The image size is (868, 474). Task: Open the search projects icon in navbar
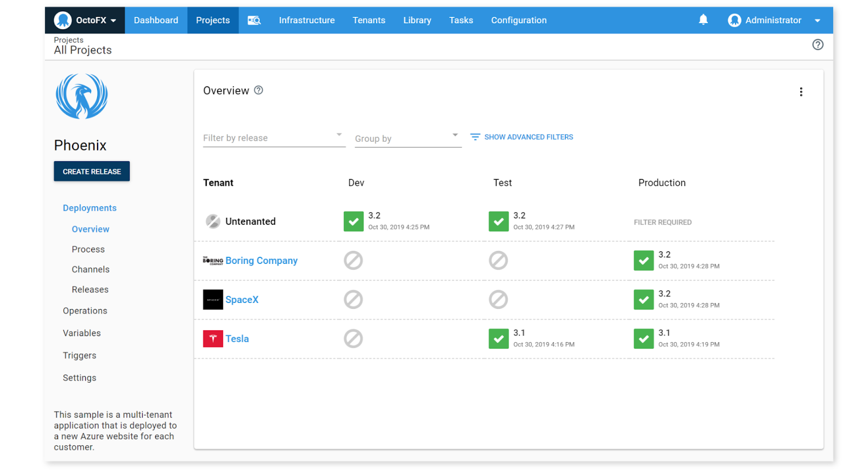[x=254, y=20]
